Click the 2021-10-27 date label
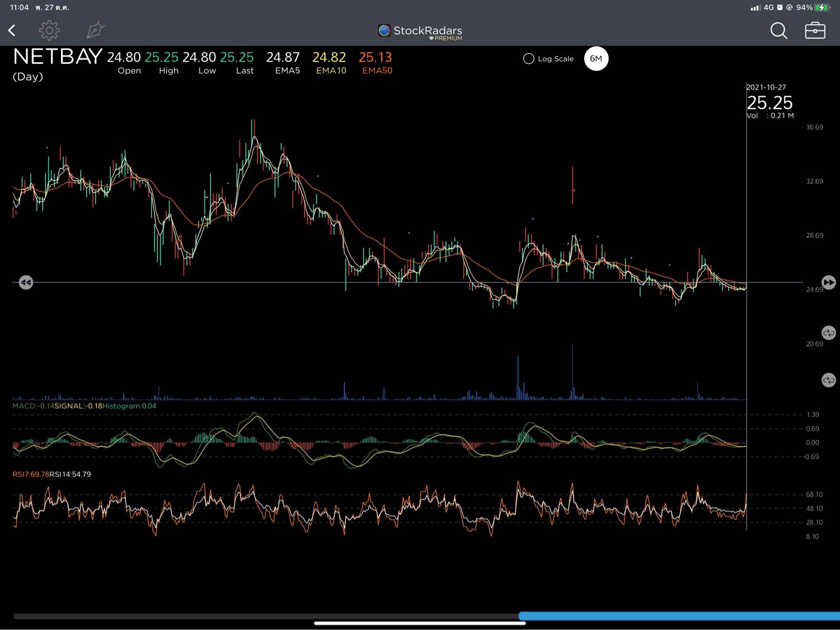This screenshot has width=840, height=630. [x=766, y=87]
